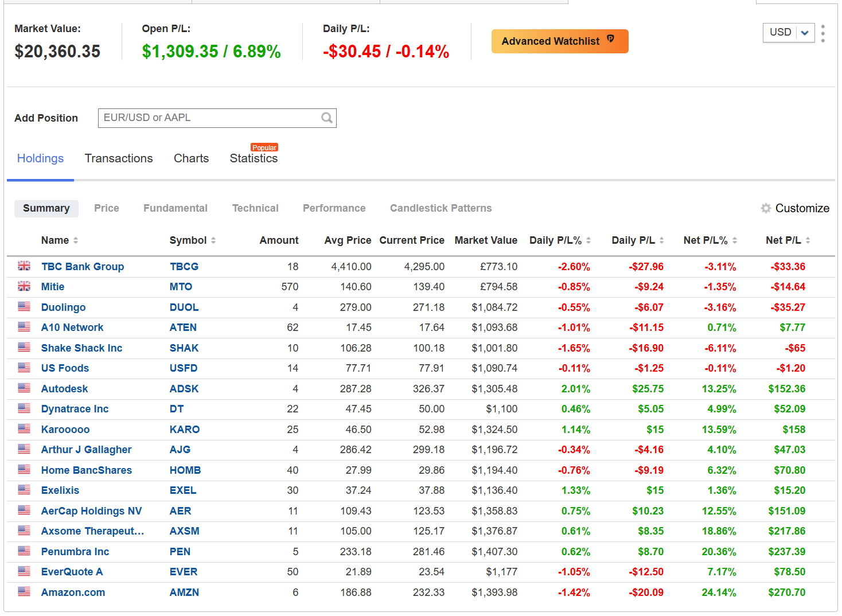
Task: Click the Customize link
Action: click(802, 208)
